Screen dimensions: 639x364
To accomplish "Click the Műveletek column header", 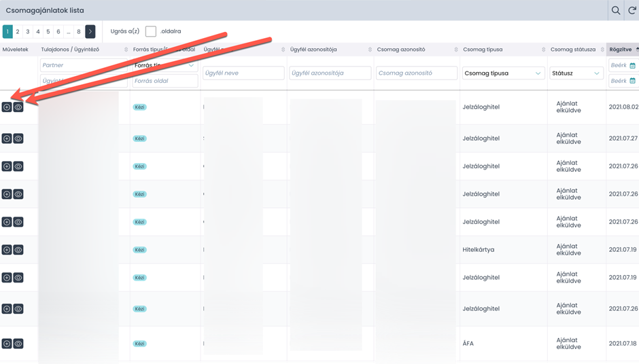I will (16, 50).
